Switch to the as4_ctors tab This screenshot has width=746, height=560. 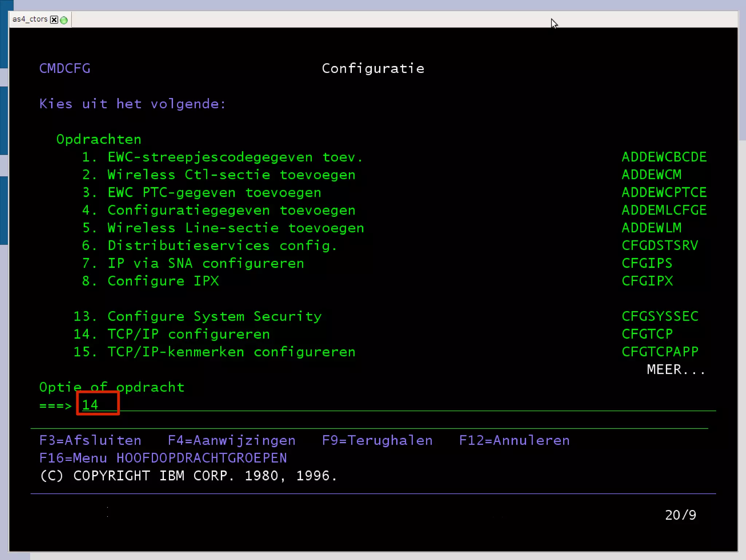tap(30, 19)
